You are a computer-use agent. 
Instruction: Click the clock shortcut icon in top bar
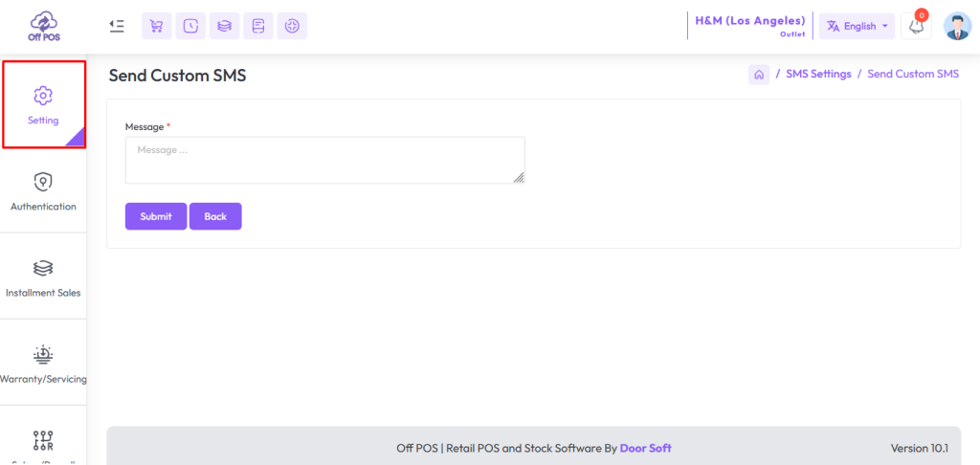click(x=190, y=26)
